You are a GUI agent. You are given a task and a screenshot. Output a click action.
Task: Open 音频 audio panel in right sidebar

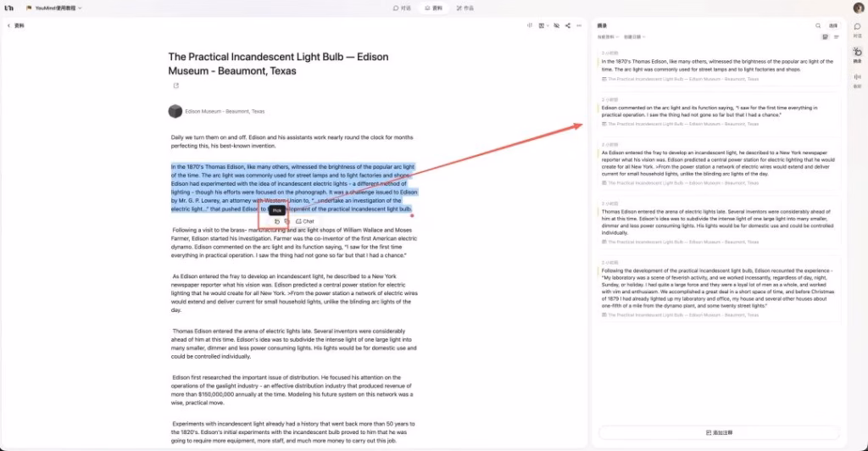click(857, 80)
